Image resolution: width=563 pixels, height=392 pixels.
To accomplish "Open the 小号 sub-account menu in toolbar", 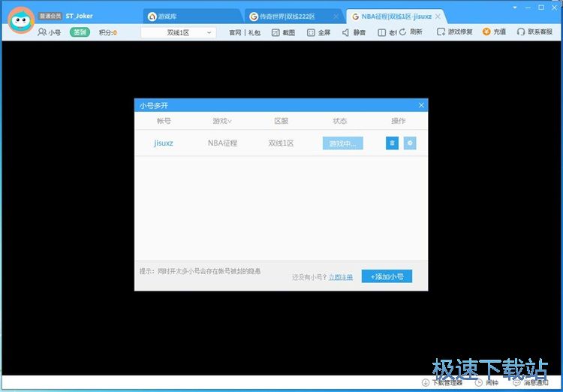I will pos(50,32).
